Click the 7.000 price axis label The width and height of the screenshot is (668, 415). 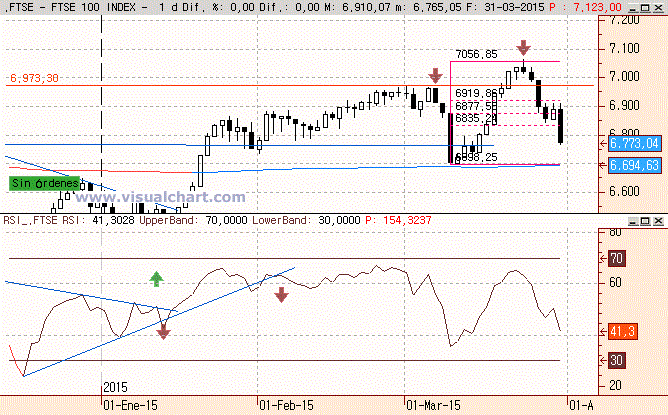[x=625, y=77]
